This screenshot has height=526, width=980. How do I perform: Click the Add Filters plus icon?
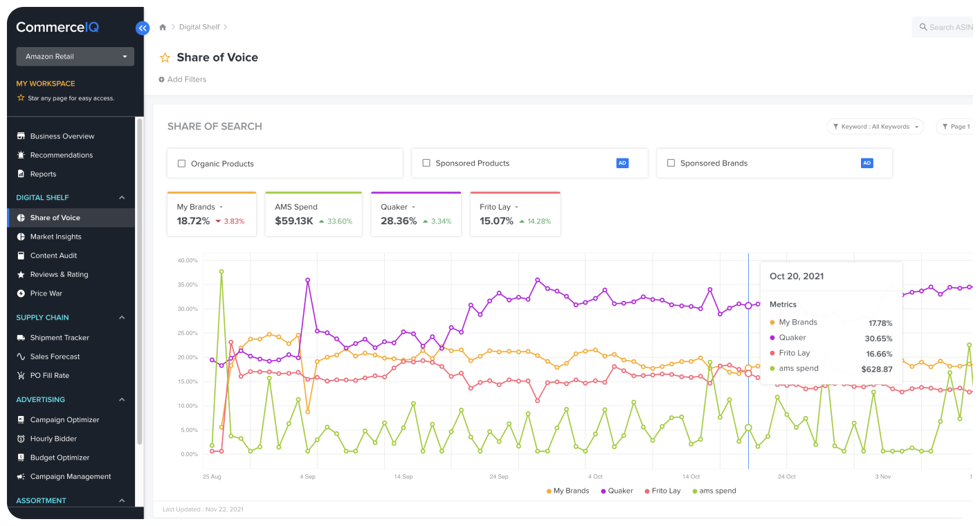tap(161, 80)
